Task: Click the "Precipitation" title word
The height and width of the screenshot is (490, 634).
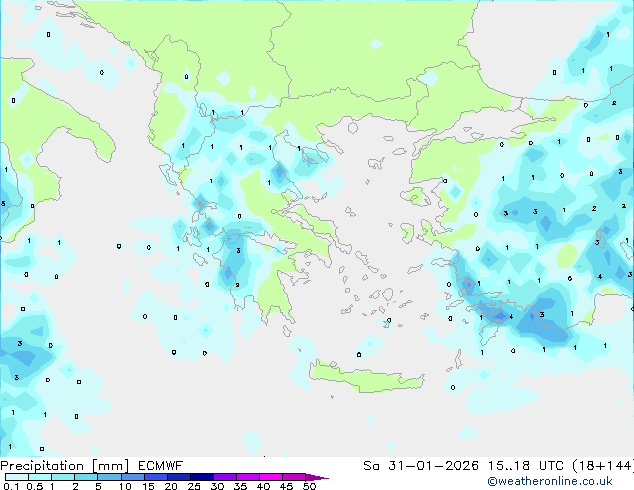Action: pyautogui.click(x=42, y=466)
